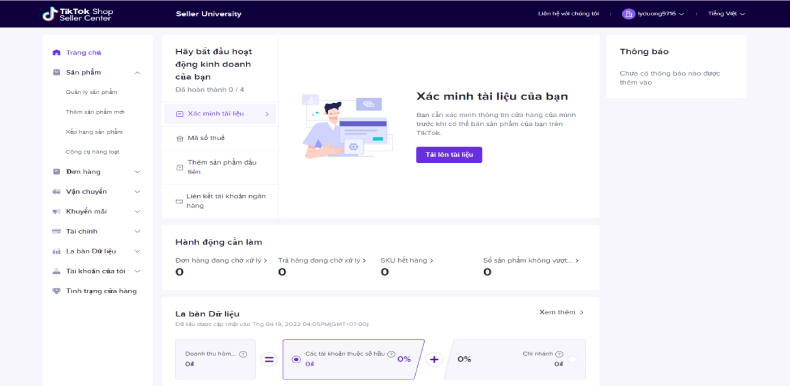The width and height of the screenshot is (790, 386).
Task: Click the Sản phẩm sidebar icon
Action: coord(56,73)
